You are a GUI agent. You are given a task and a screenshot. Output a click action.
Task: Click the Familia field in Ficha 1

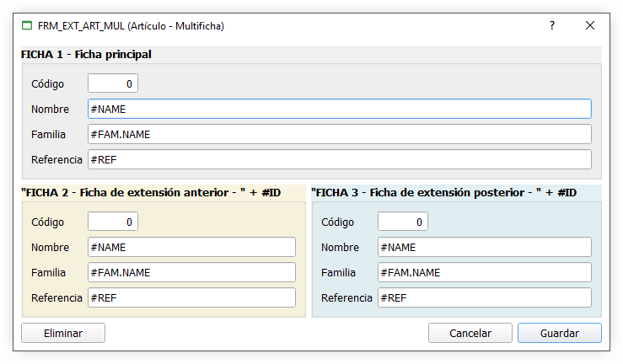click(339, 134)
